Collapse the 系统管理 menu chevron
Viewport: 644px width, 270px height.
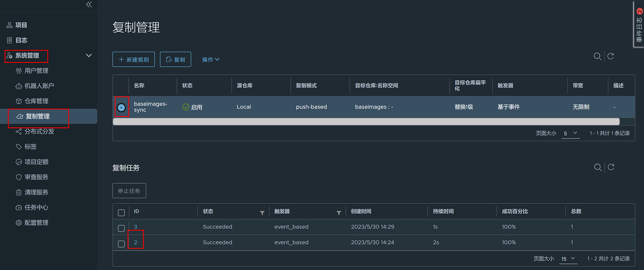click(89, 55)
